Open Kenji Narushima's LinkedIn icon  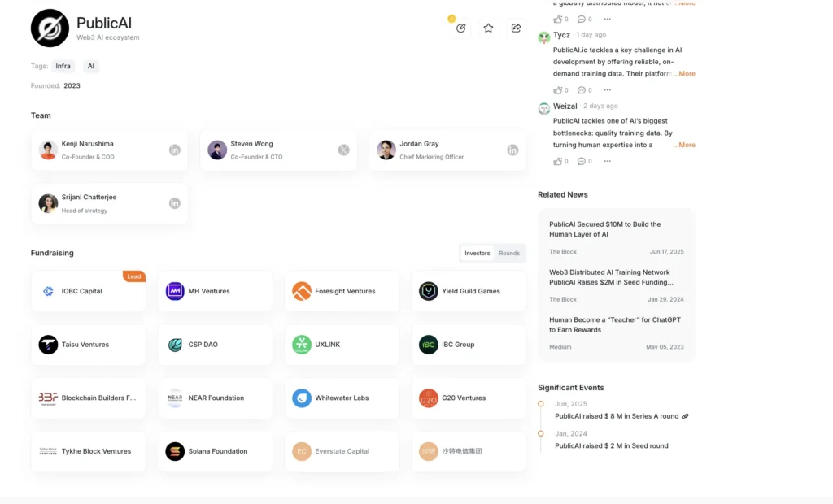point(175,150)
